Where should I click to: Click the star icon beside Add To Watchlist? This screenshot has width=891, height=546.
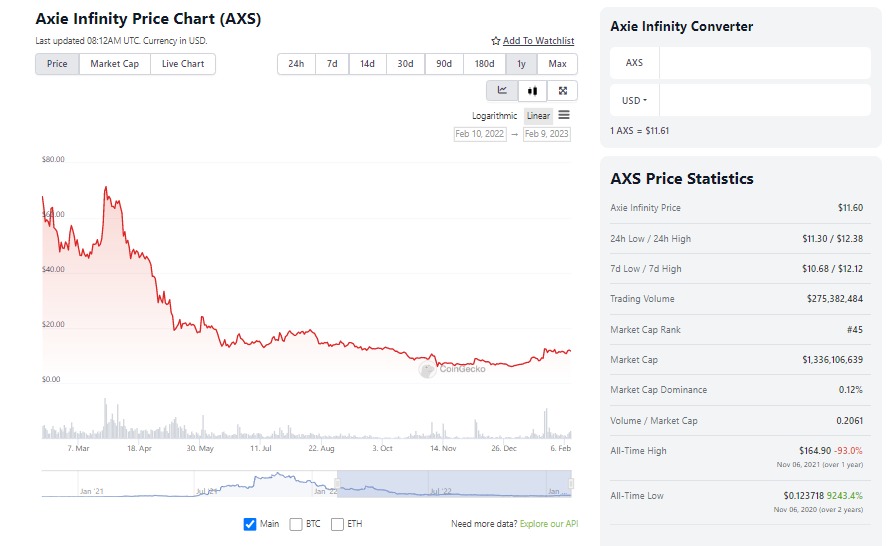496,41
